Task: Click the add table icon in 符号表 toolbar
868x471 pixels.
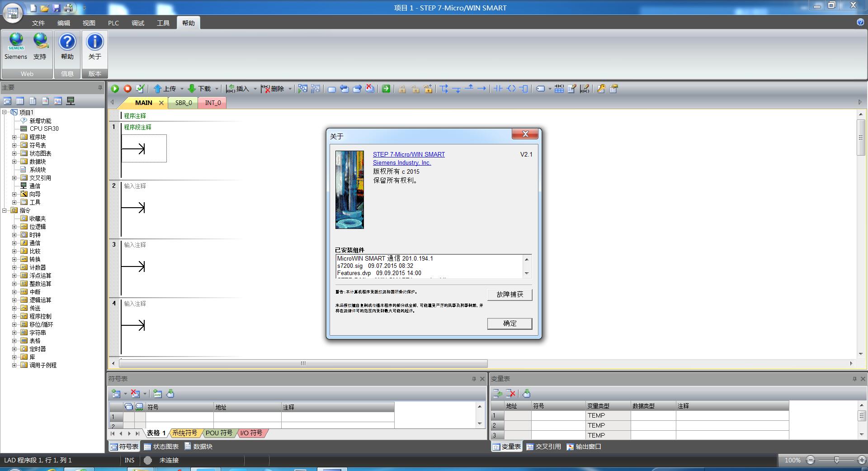Action: coord(116,394)
